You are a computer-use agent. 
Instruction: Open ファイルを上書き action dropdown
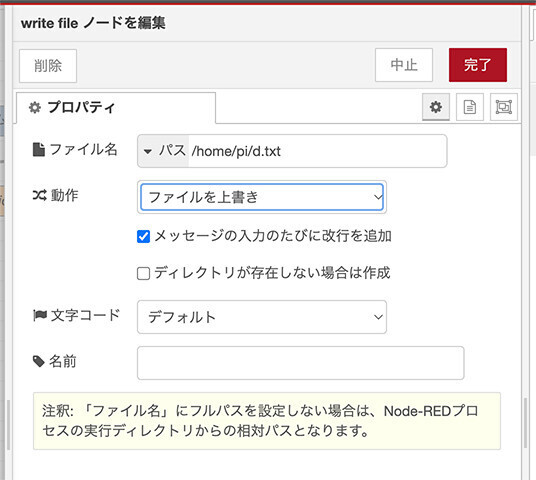pos(262,197)
